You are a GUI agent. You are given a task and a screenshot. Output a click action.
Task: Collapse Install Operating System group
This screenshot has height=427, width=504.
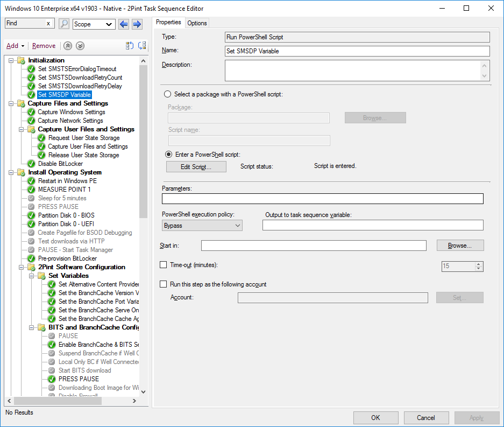coord(11,172)
